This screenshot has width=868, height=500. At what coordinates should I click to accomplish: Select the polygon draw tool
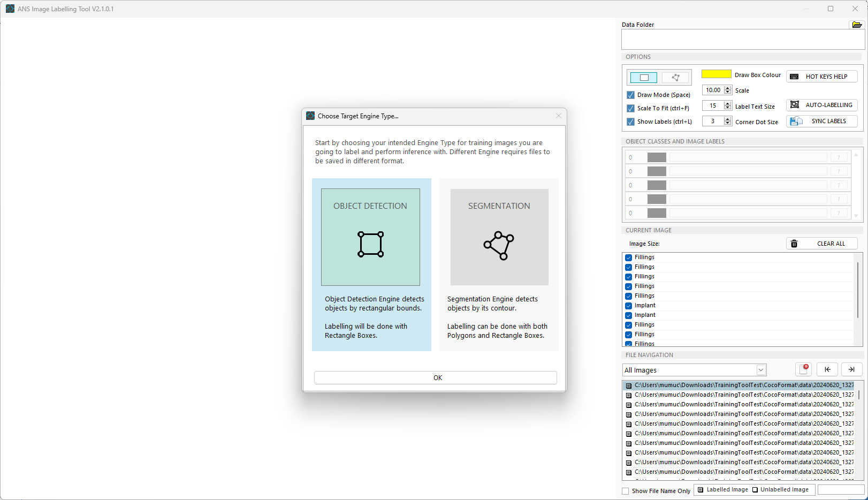tap(675, 78)
